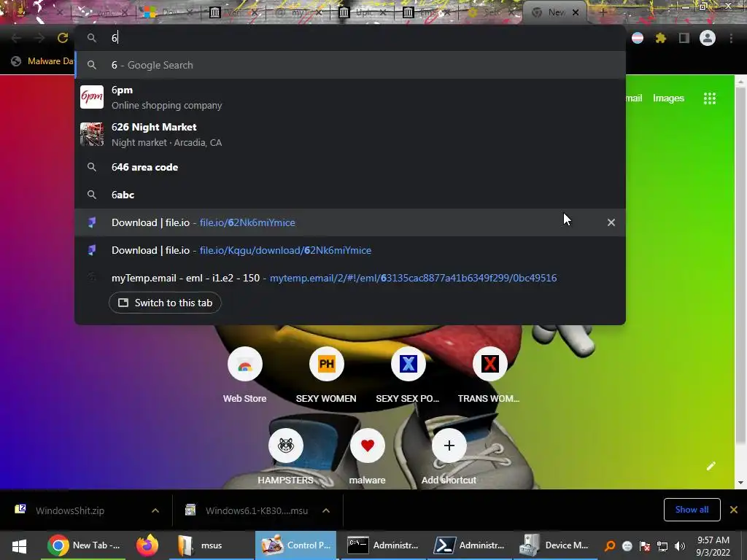747x560 pixels.
Task: Click Switch to this tab button
Action: [165, 303]
